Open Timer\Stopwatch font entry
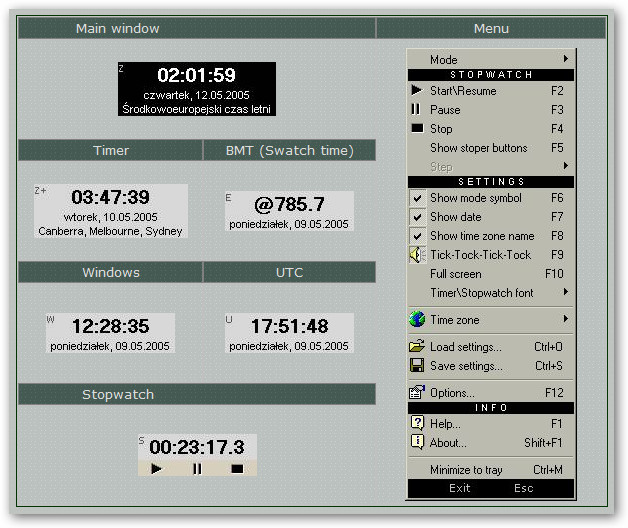The image size is (628, 528). click(x=491, y=293)
